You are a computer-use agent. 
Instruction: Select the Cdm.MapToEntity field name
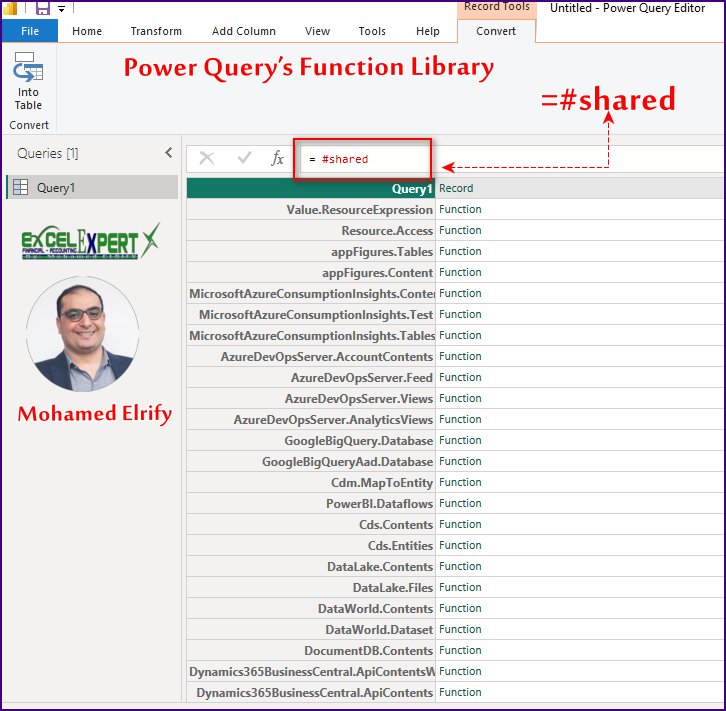pyautogui.click(x=382, y=483)
